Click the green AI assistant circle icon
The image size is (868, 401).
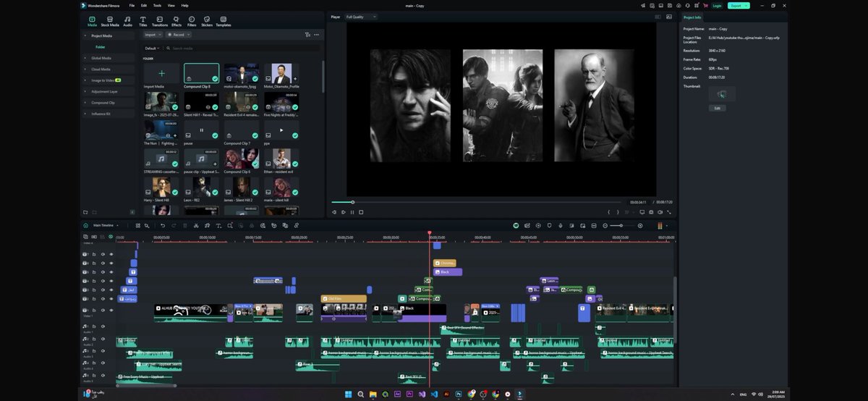pyautogui.click(x=516, y=225)
